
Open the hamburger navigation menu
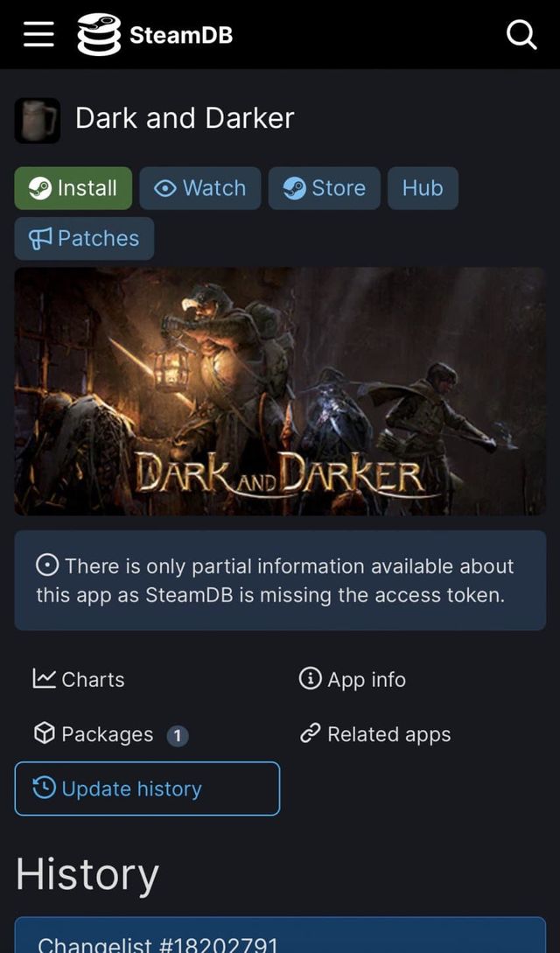pyautogui.click(x=38, y=34)
